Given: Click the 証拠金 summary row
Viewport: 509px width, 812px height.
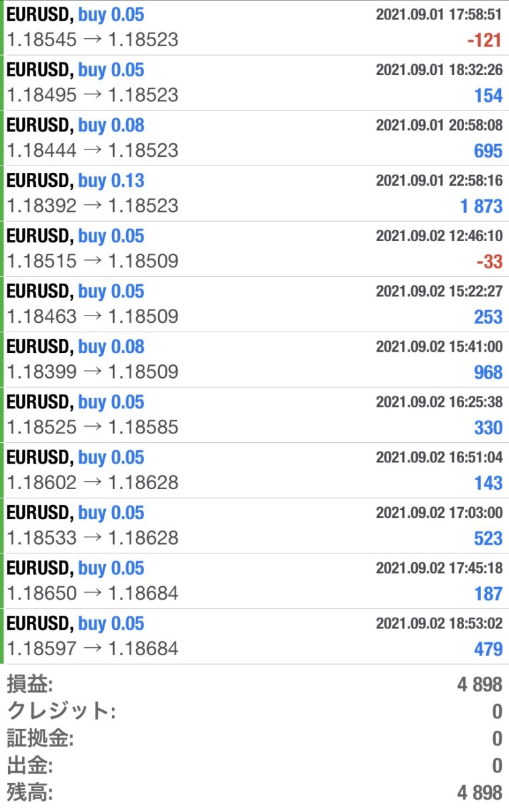Looking at the screenshot, I should click(x=254, y=738).
